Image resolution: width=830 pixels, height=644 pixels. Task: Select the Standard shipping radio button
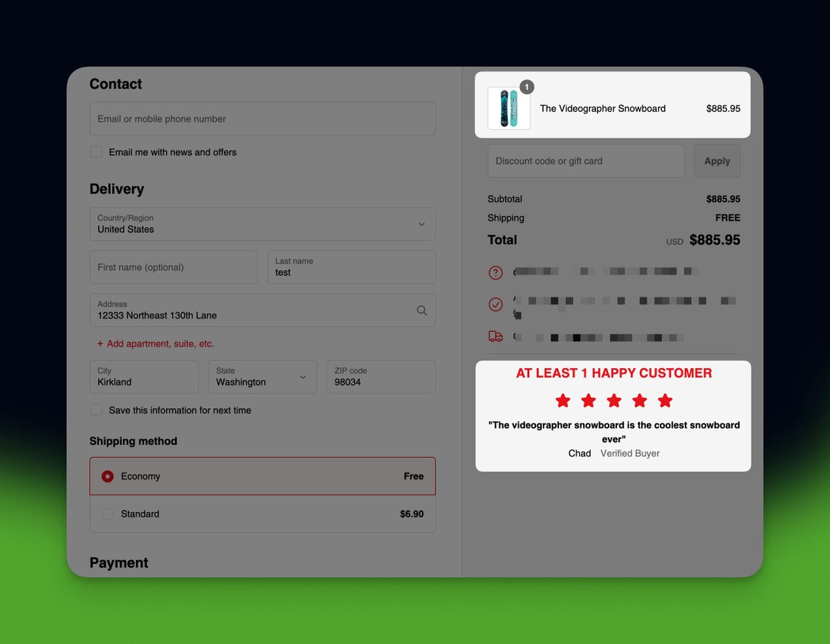(x=107, y=514)
